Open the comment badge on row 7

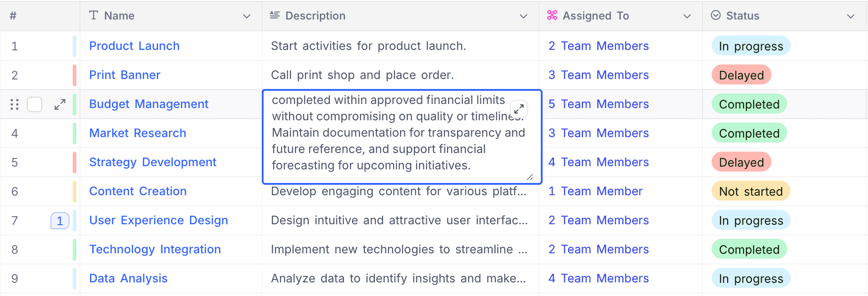click(x=60, y=221)
